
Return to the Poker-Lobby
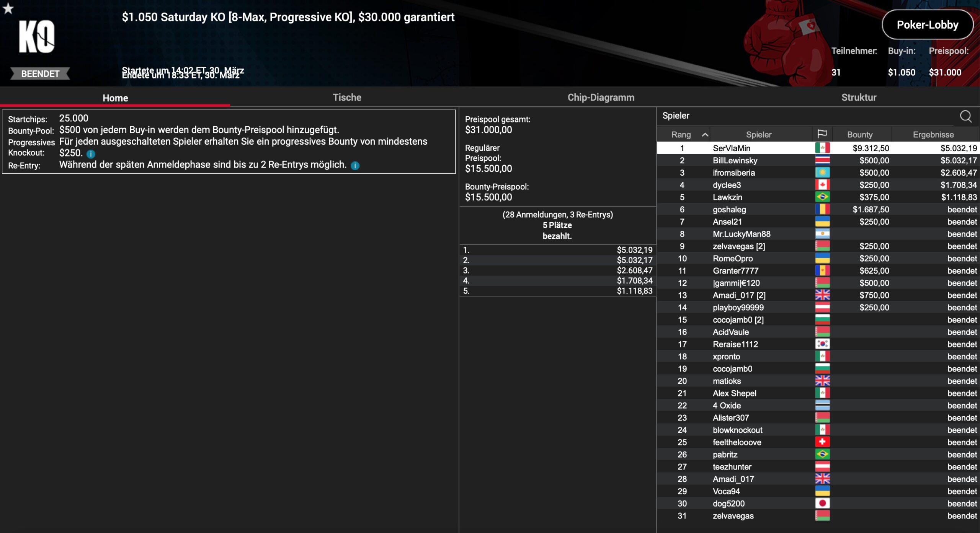point(927,25)
